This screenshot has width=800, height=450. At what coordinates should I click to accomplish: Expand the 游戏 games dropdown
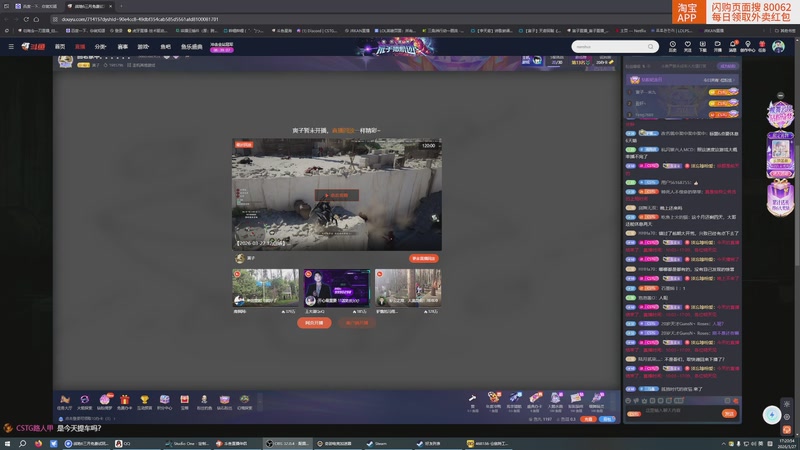click(143, 46)
